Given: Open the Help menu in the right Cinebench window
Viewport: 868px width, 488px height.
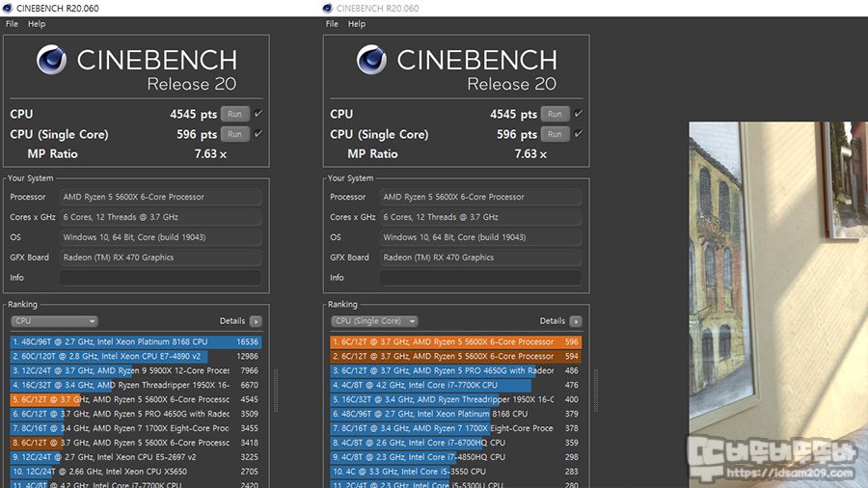Looking at the screenshot, I should (357, 24).
